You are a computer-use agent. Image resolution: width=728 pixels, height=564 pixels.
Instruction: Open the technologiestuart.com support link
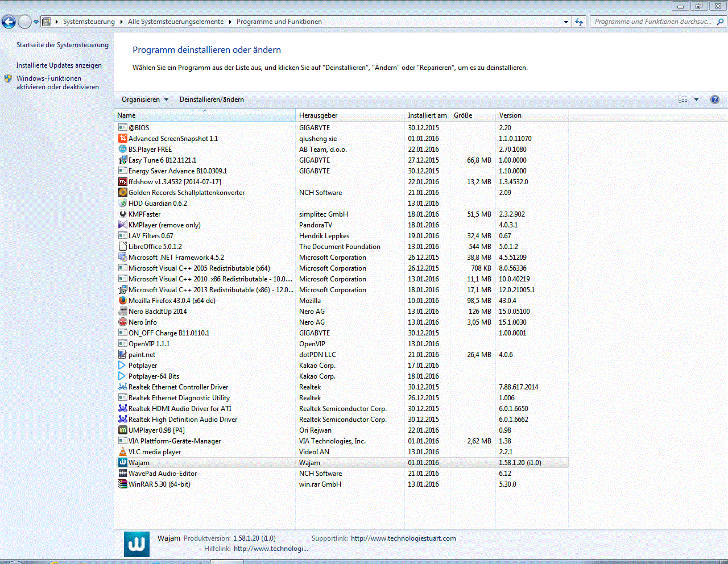pyautogui.click(x=403, y=538)
